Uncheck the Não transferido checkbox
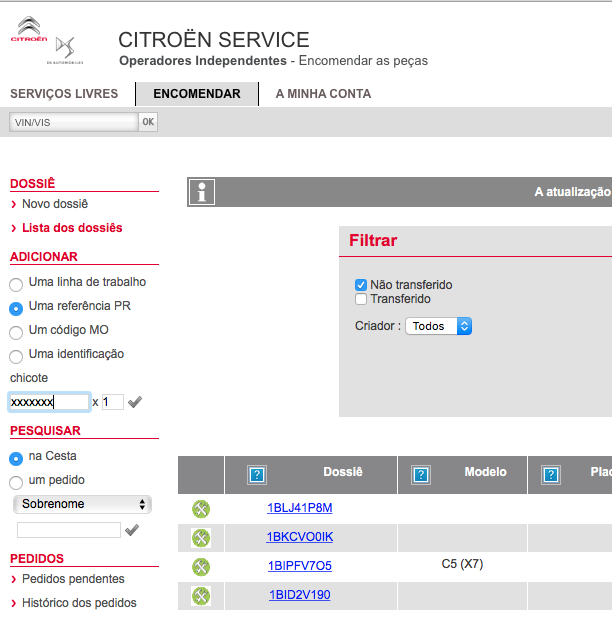Viewport: 612px width, 640px height. (x=361, y=285)
